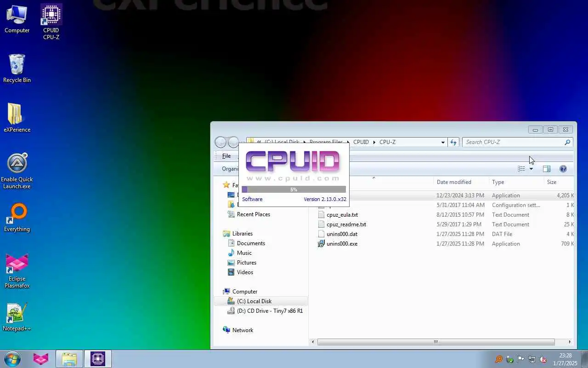Image resolution: width=588 pixels, height=368 pixels.
Task: Select Videos library in navigation pane
Action: (x=245, y=272)
